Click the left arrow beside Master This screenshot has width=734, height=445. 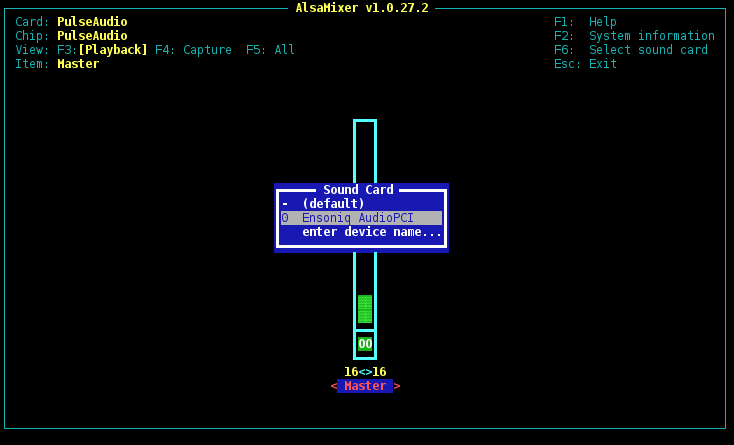click(x=333, y=386)
